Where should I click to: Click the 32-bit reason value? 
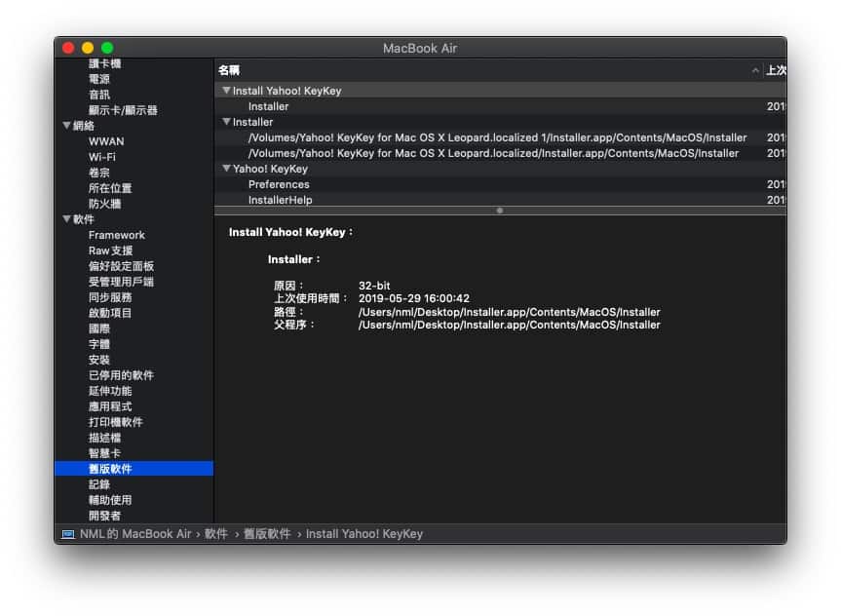(x=374, y=286)
